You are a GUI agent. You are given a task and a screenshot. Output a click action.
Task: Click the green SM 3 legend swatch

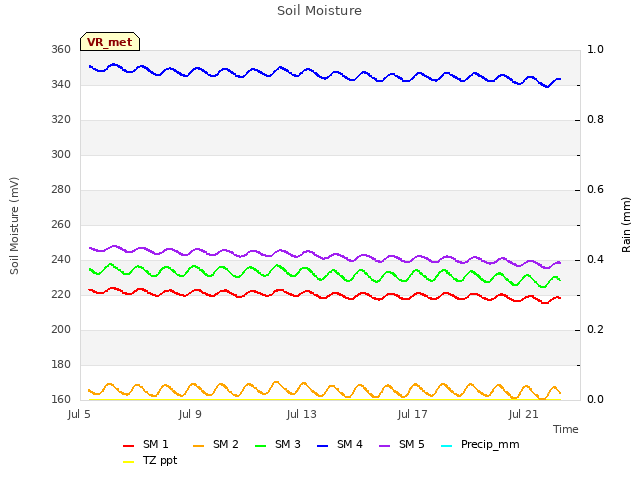coord(260,446)
